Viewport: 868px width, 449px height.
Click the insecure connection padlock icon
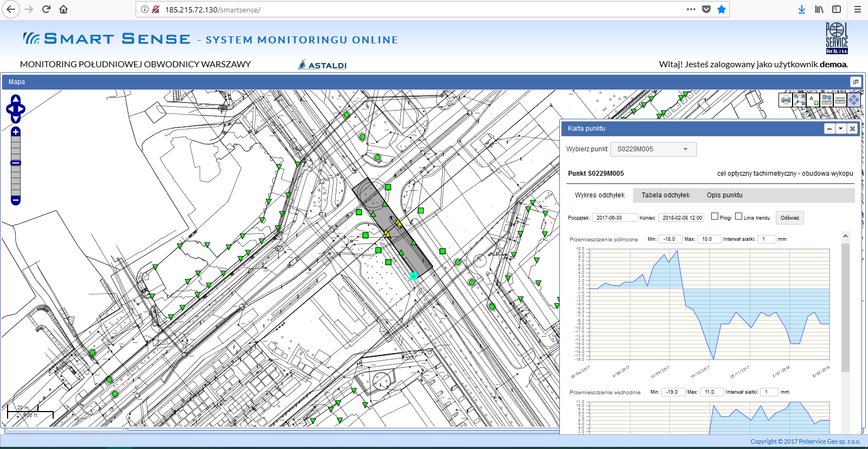pyautogui.click(x=156, y=9)
